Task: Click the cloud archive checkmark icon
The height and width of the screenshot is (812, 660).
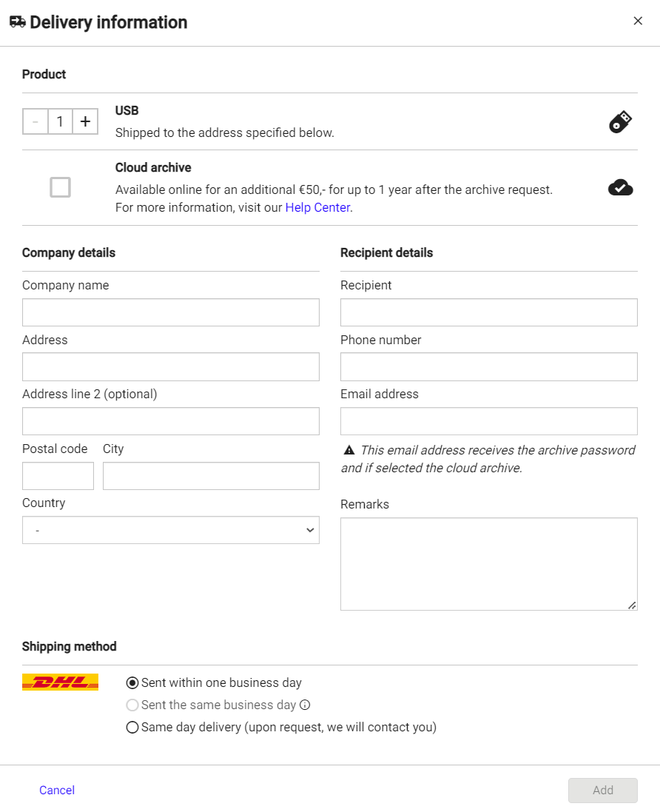Action: pyautogui.click(x=620, y=188)
